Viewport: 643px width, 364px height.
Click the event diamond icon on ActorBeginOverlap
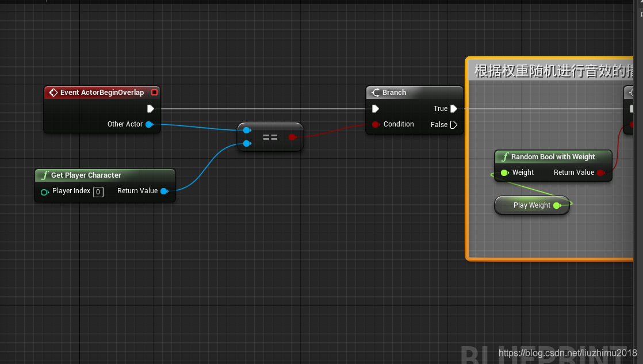point(53,93)
